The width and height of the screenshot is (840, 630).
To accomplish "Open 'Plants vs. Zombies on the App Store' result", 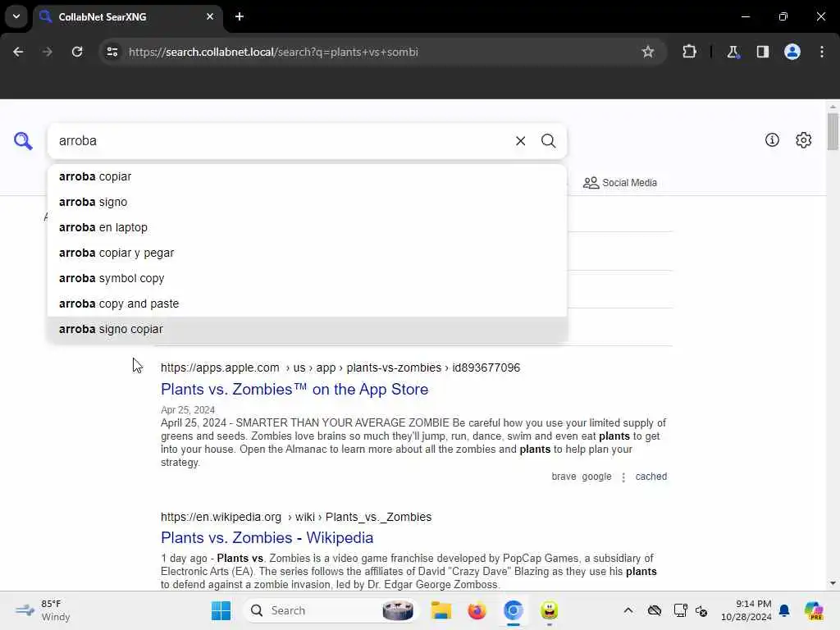I will point(294,390).
